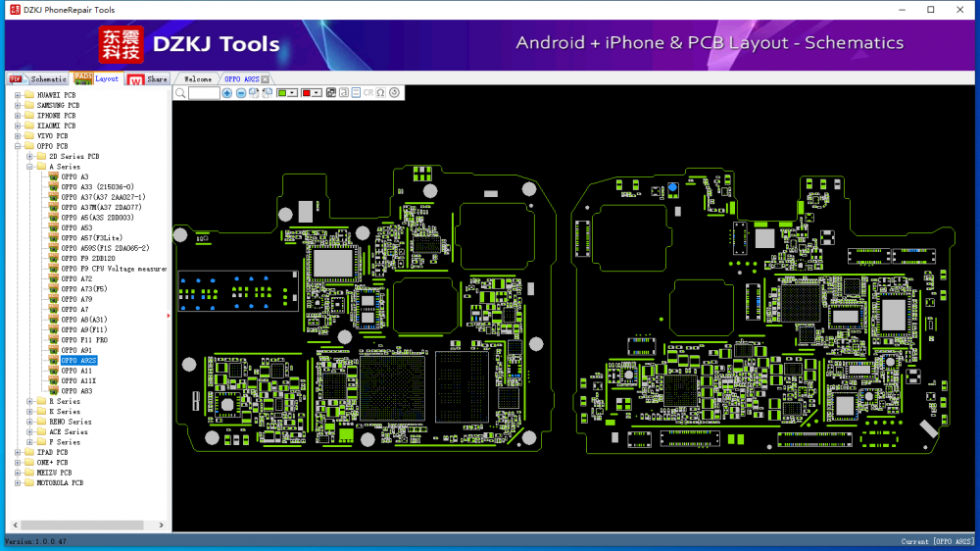
Task: Click the blue list-lines toolbar icon
Action: (356, 93)
